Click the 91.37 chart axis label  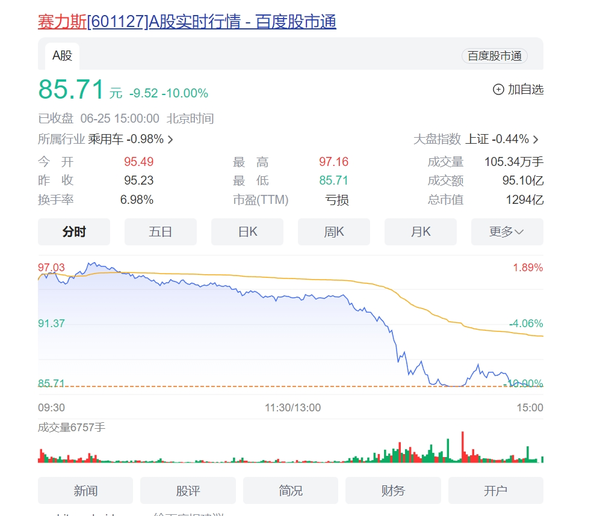click(51, 323)
